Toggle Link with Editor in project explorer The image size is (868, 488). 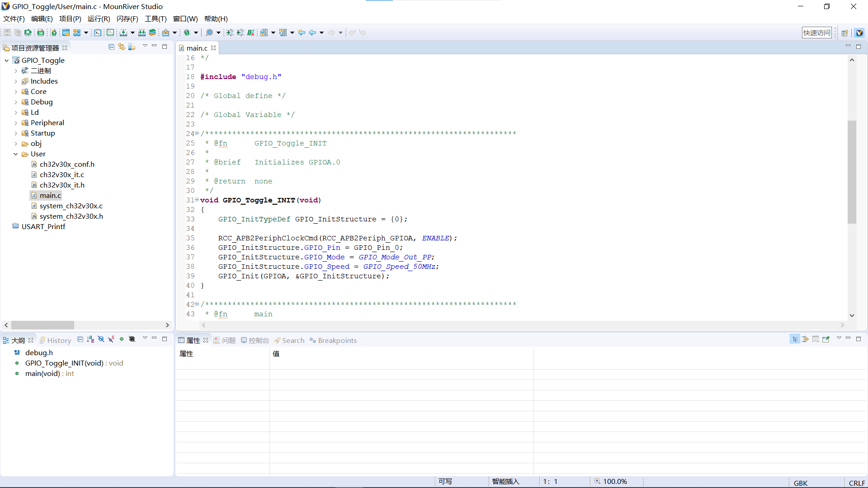coord(122,47)
